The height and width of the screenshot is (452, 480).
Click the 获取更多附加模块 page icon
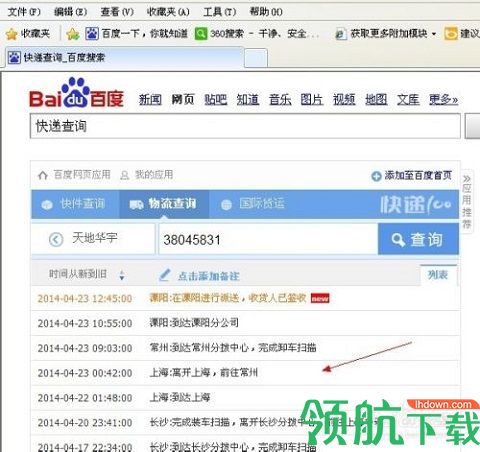pos(340,34)
